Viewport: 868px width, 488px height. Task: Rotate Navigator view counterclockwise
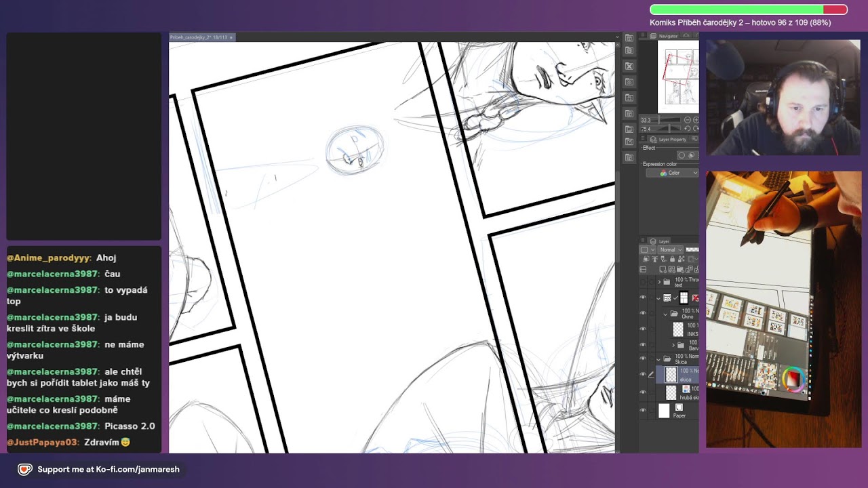click(687, 128)
